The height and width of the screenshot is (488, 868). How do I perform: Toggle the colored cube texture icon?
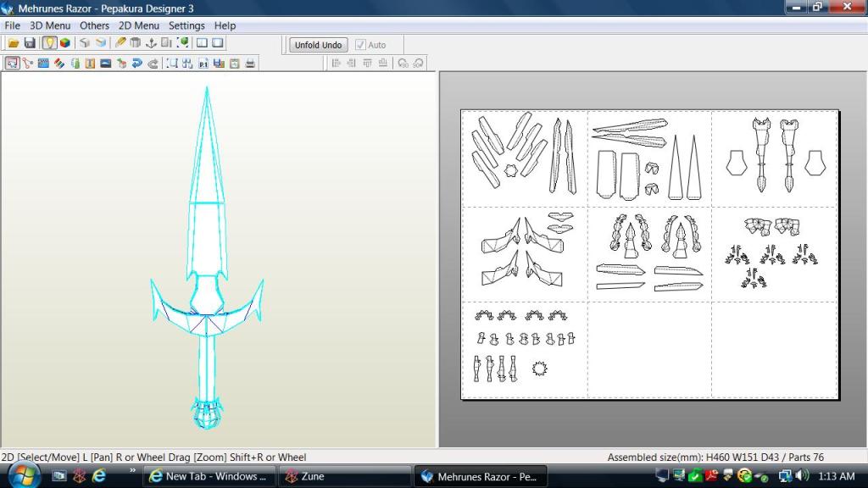click(x=65, y=43)
